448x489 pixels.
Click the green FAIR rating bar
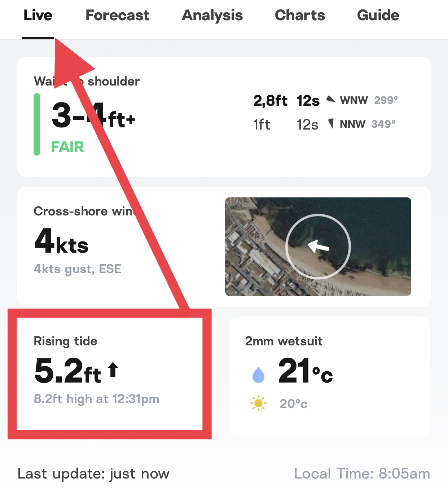coord(37,124)
